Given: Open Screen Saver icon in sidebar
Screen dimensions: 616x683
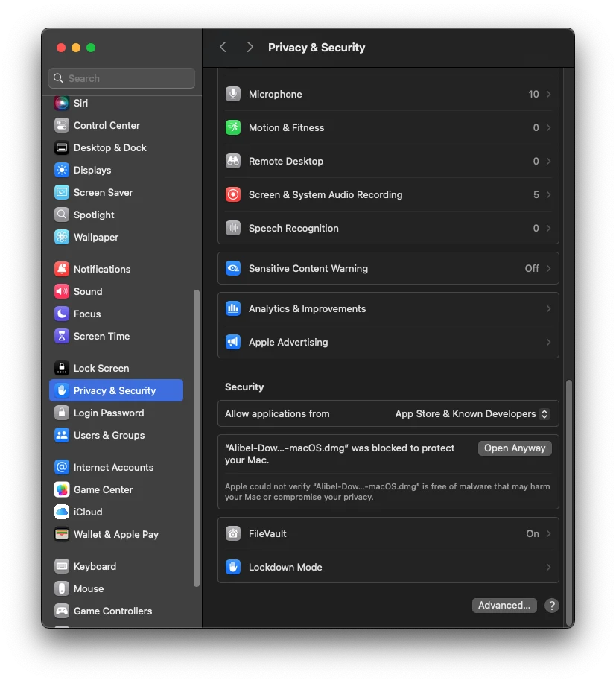Looking at the screenshot, I should 61,192.
